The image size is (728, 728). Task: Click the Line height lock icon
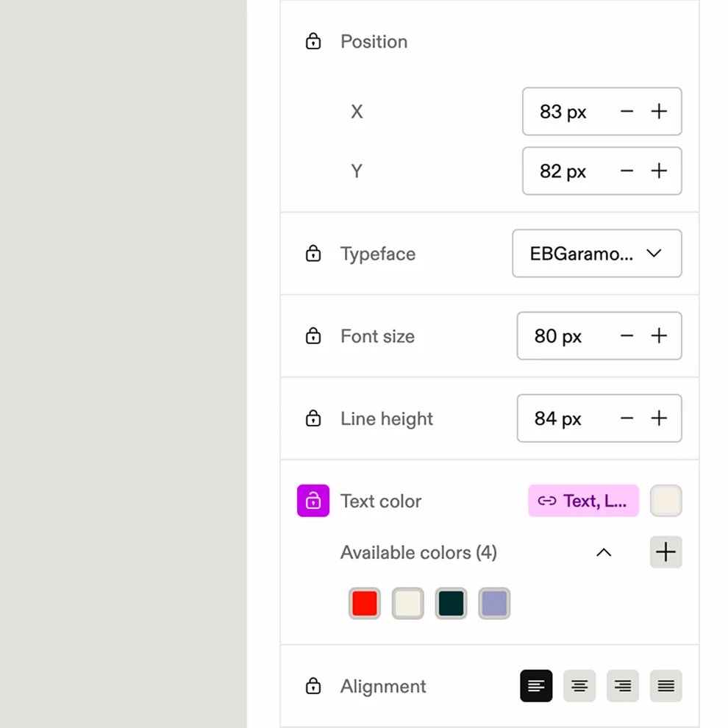(x=313, y=418)
